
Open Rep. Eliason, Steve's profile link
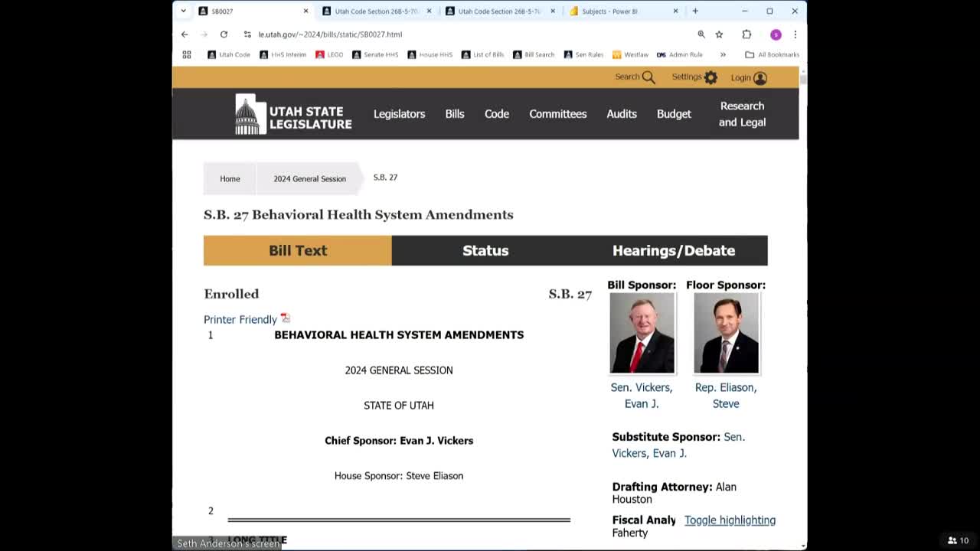725,396
